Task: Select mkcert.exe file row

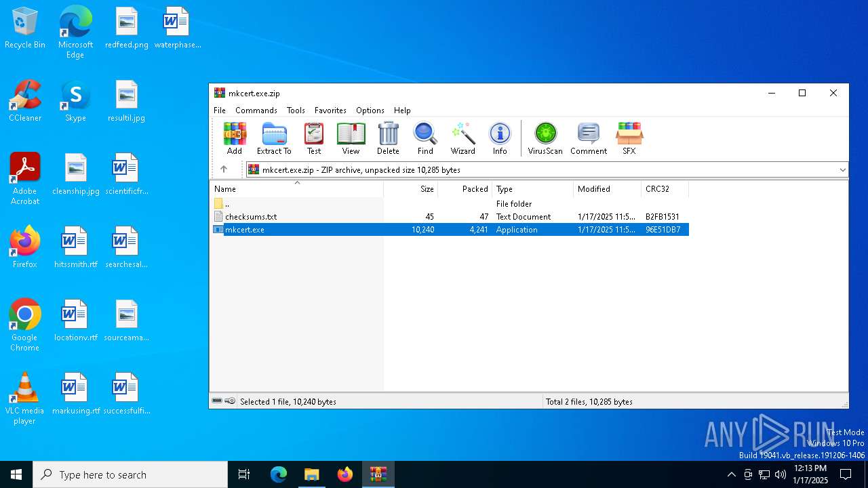Action: pyautogui.click(x=450, y=229)
